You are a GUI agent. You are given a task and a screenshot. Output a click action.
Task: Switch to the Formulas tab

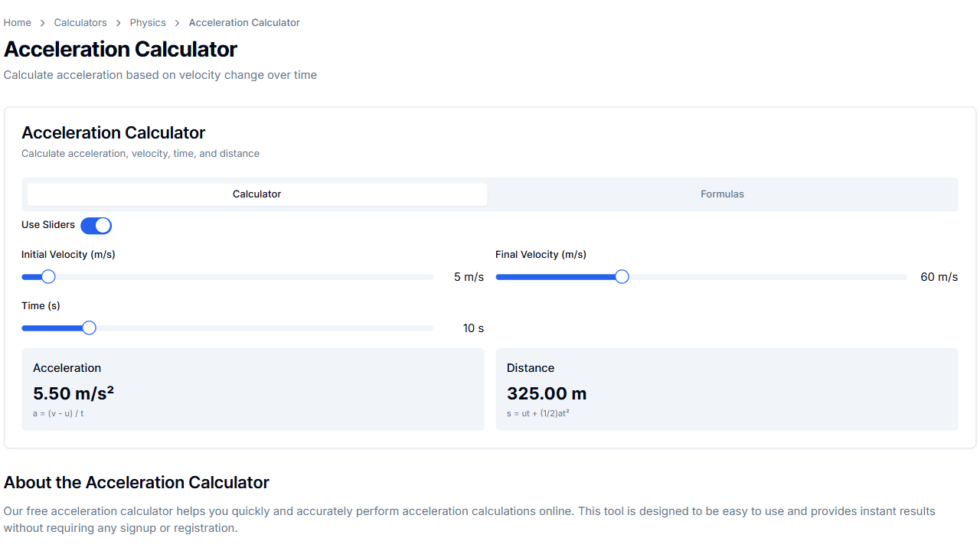[x=722, y=194]
